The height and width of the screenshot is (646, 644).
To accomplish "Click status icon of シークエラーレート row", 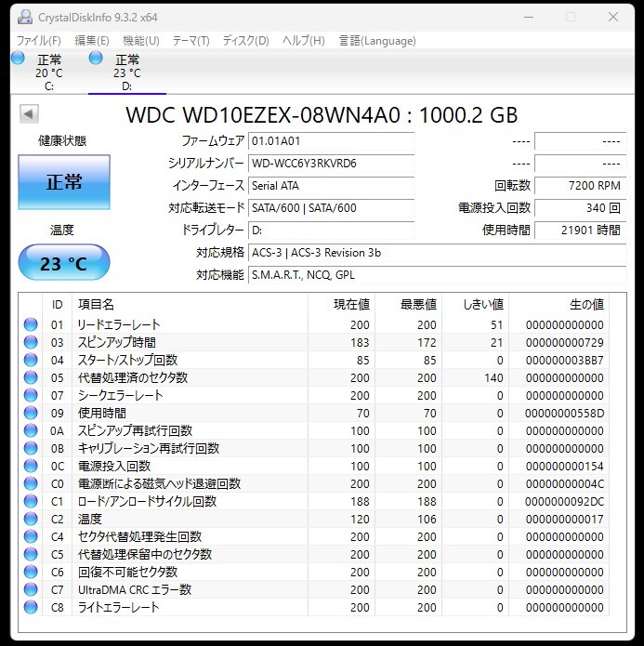I will 31,396.
